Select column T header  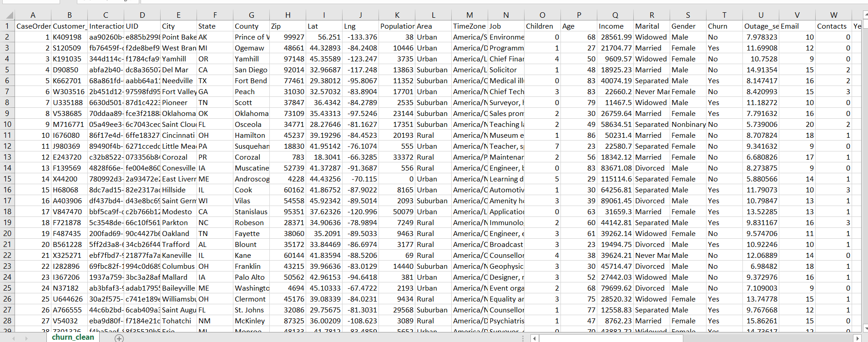tap(724, 15)
